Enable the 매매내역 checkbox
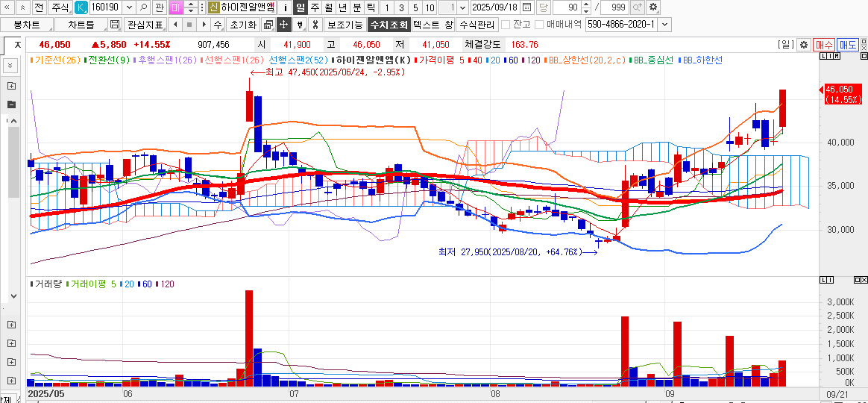Screen dimensions: 868x403 point(540,25)
